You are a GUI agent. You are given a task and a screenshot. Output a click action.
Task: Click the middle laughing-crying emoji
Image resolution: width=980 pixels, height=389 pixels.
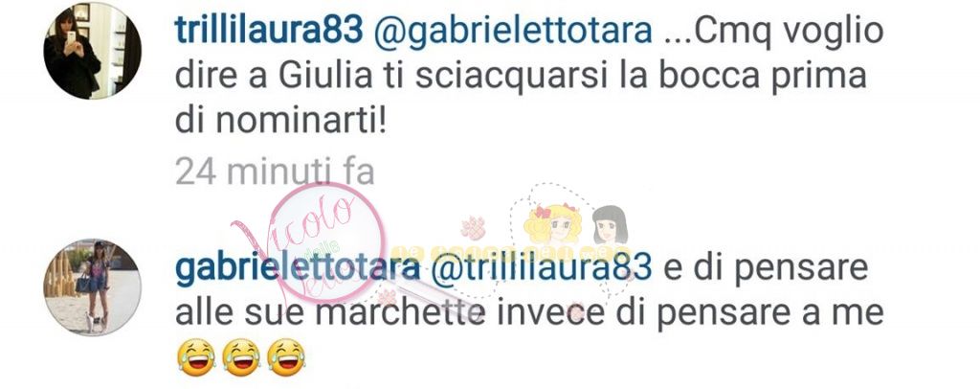coord(241,357)
